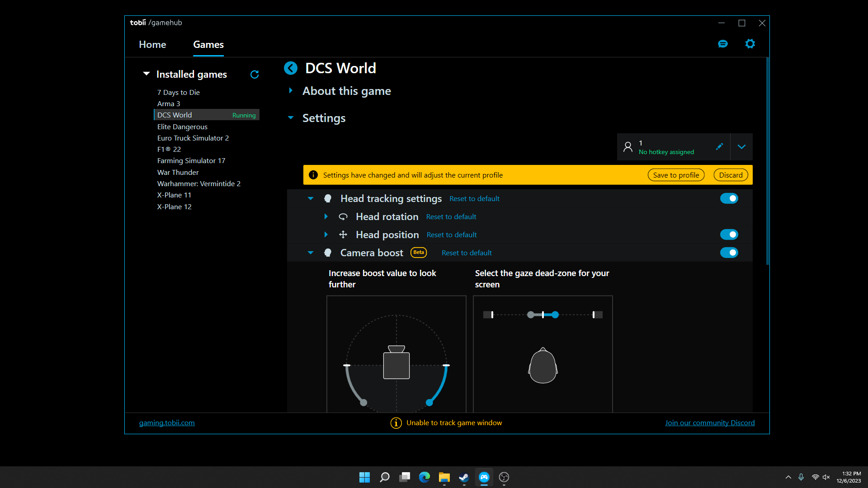The width and height of the screenshot is (868, 488).
Task: Click the Tobii Game Hub taskbar icon
Action: pos(484,477)
